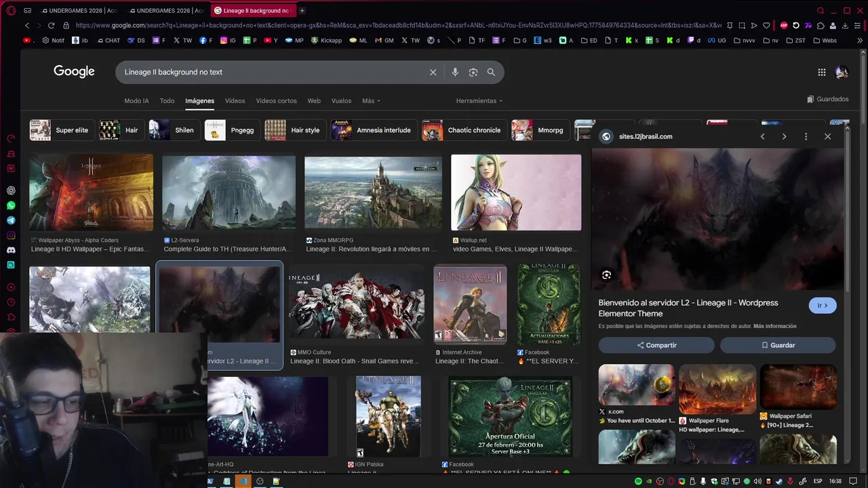868x488 pixels.
Task: Open the Wallup.net elf image thumbnail
Action: click(x=516, y=192)
